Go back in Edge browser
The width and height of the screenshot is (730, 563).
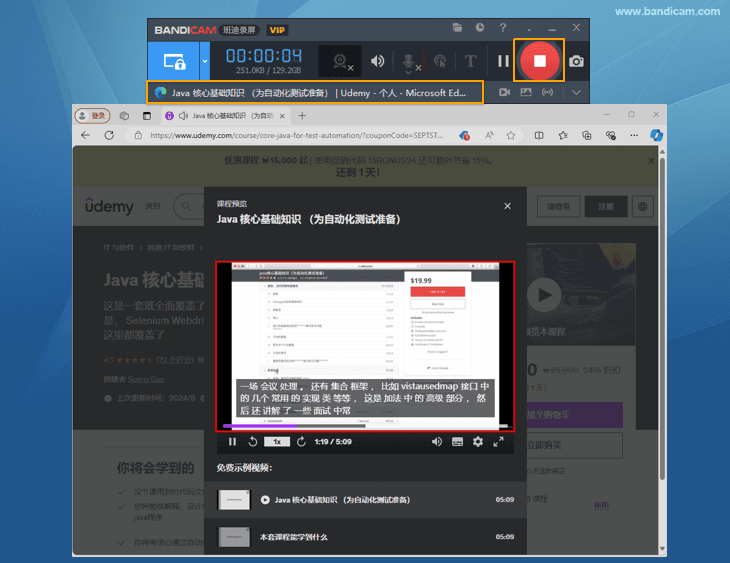[x=85, y=135]
